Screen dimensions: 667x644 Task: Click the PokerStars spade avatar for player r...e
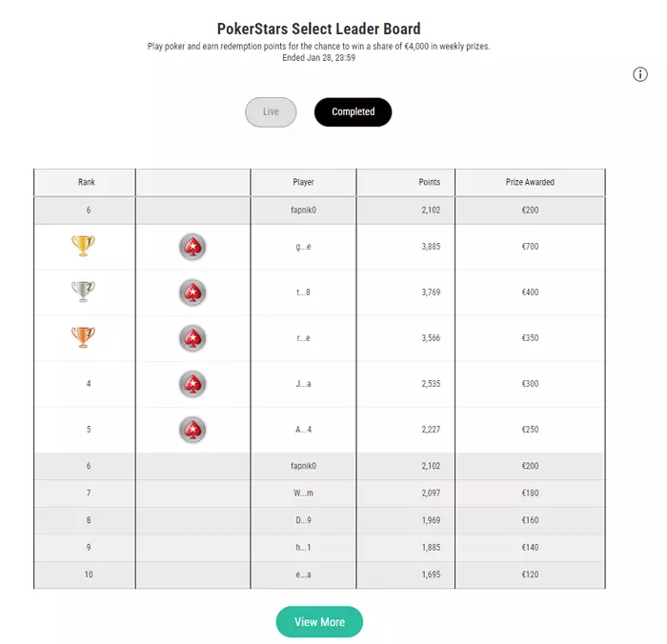click(192, 338)
